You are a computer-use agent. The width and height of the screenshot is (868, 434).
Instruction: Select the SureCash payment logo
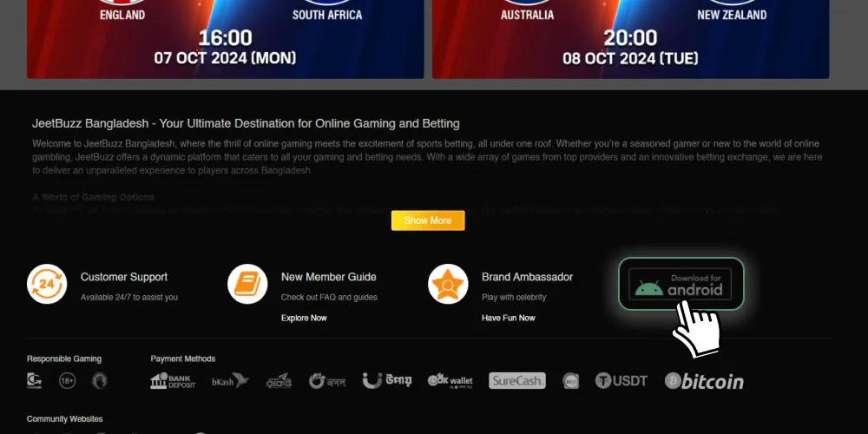(x=517, y=381)
